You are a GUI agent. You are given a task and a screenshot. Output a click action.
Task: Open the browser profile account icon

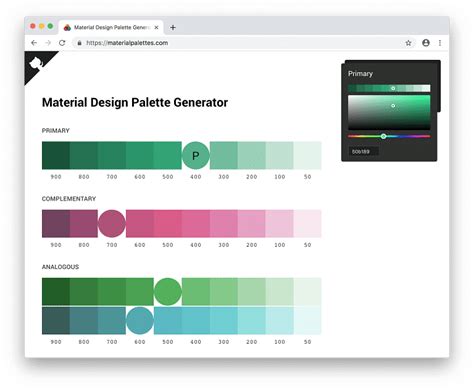tap(426, 43)
